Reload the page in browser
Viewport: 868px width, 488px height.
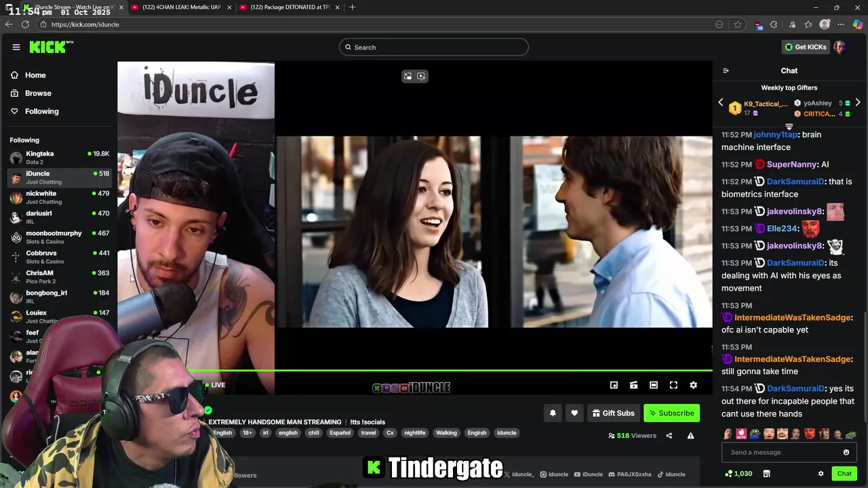coord(25,24)
